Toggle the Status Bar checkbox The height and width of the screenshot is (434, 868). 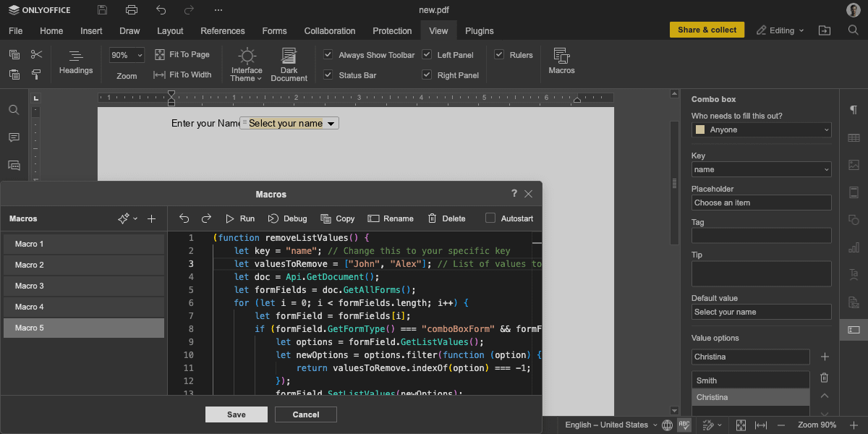tap(328, 75)
